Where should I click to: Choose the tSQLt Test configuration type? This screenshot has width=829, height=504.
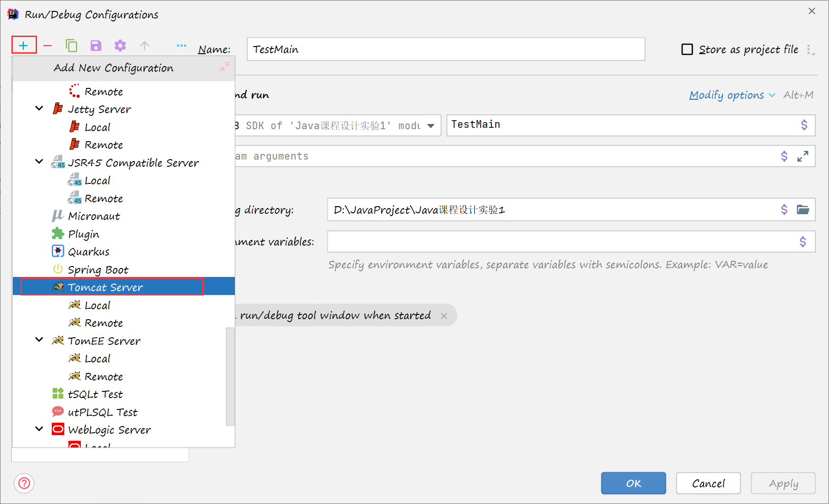[124, 394]
